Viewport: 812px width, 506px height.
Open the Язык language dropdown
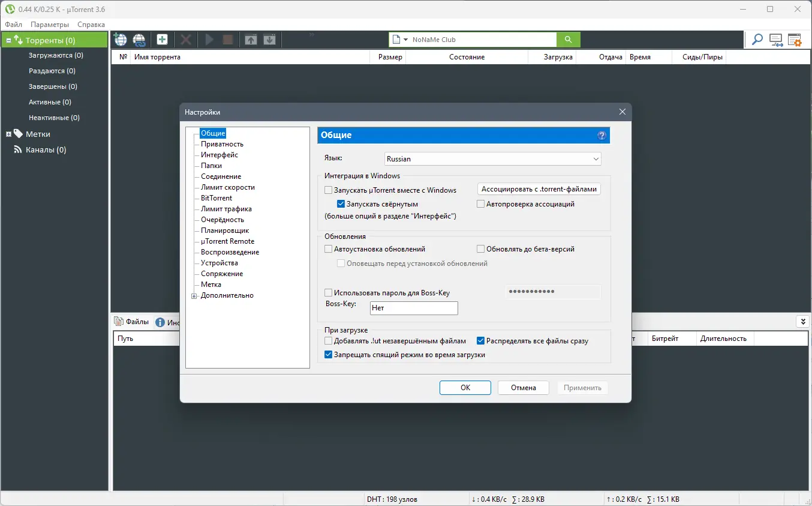[x=493, y=159]
